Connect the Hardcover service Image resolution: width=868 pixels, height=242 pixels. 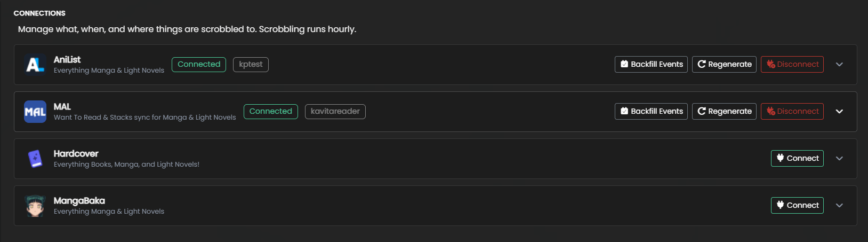coord(797,158)
